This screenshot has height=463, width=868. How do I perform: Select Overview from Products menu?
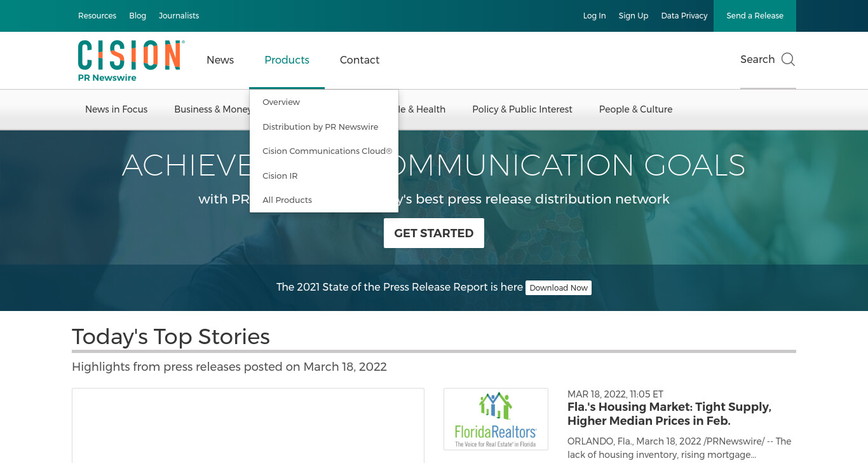point(281,102)
